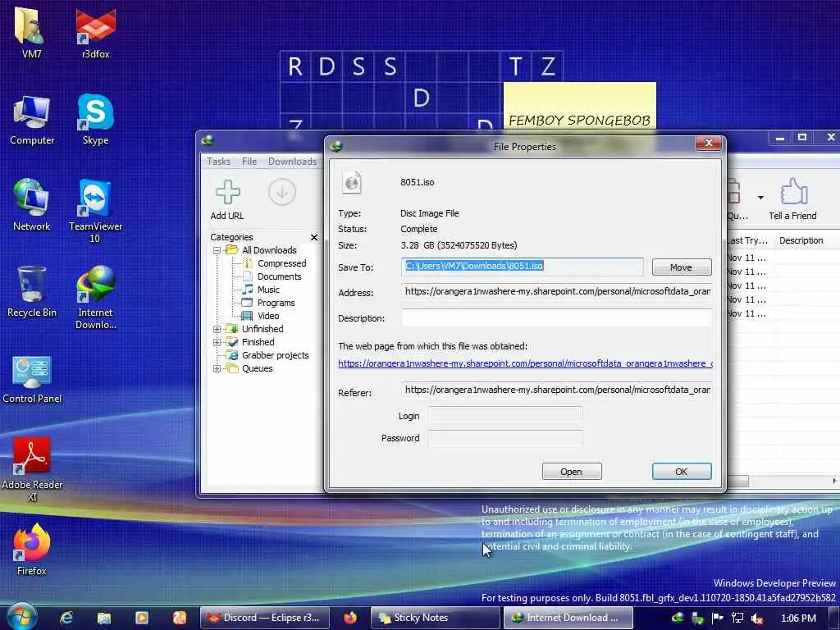The image size is (840, 630).
Task: Open Internet Explorer from the taskbar
Action: click(x=66, y=618)
